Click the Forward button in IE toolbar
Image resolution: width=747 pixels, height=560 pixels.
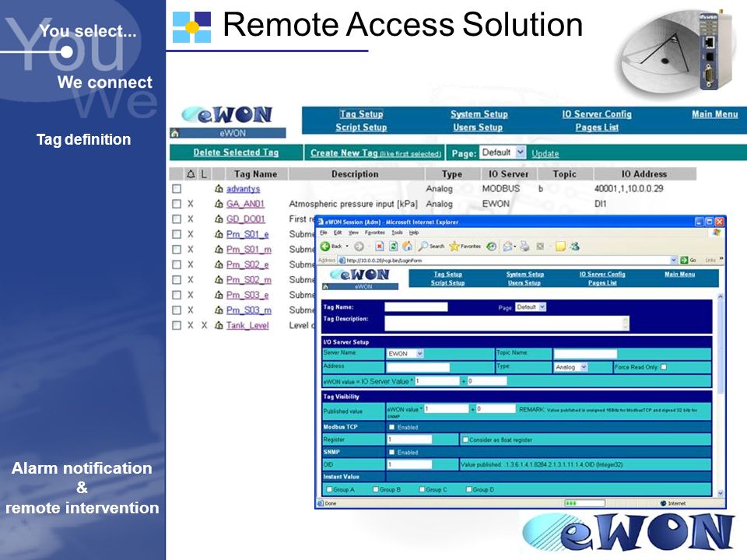coord(359,247)
